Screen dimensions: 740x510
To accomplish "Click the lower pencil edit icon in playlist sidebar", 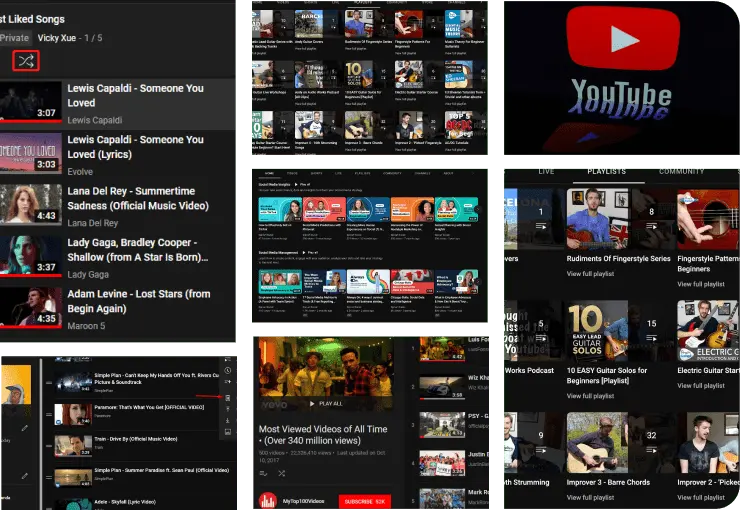I will pos(25,476).
